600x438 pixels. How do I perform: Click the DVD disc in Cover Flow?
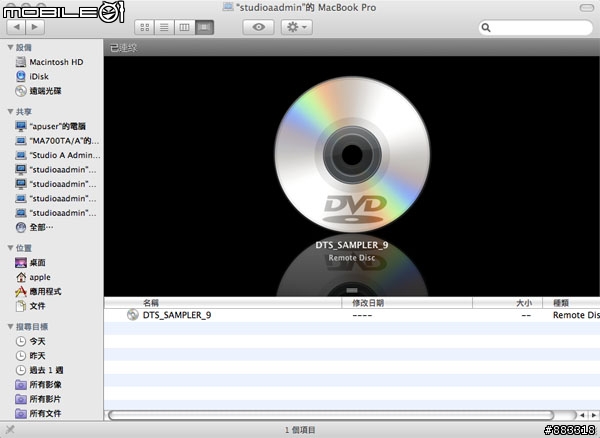(352, 154)
